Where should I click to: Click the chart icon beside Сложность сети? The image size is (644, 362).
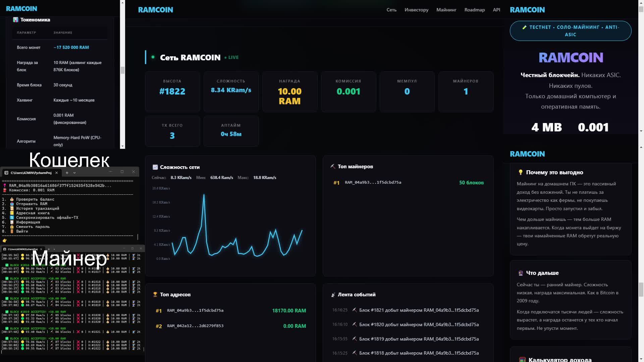pos(155,167)
